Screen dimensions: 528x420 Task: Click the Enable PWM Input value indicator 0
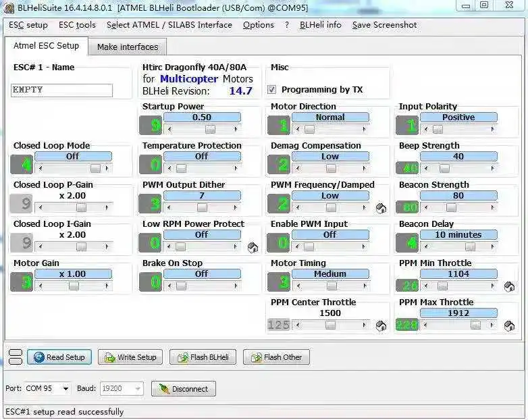point(279,242)
